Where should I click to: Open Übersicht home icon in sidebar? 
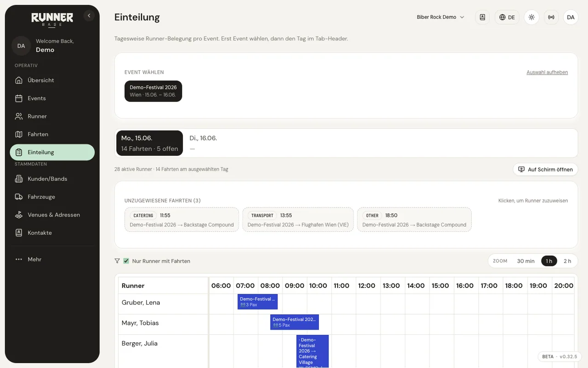pyautogui.click(x=19, y=80)
